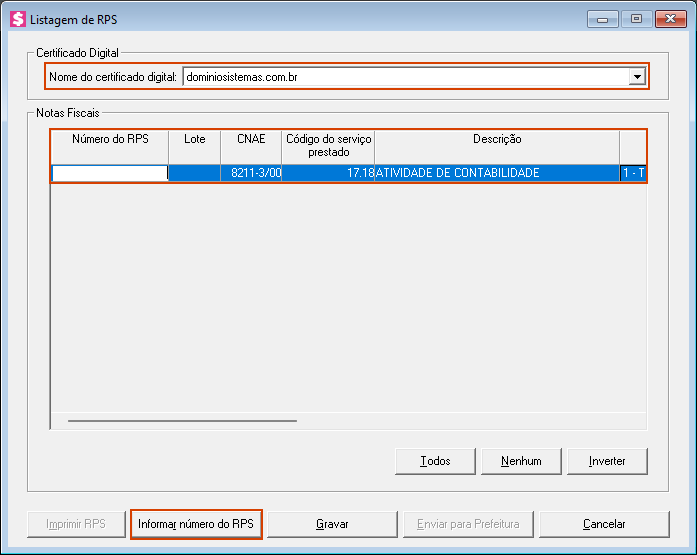
Task: Click the horizontal scrollbar under the table
Action: (x=182, y=421)
